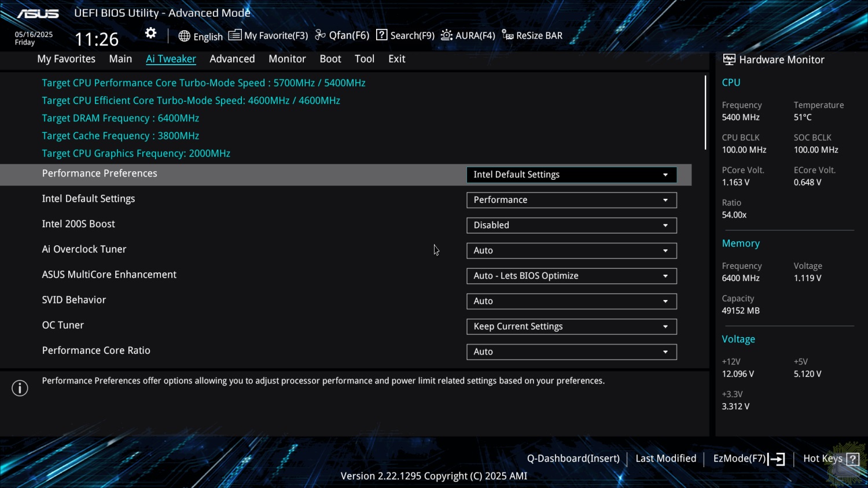This screenshot has width=868, height=488.
Task: Click the Search(F9) question mark icon
Action: pyautogui.click(x=381, y=35)
